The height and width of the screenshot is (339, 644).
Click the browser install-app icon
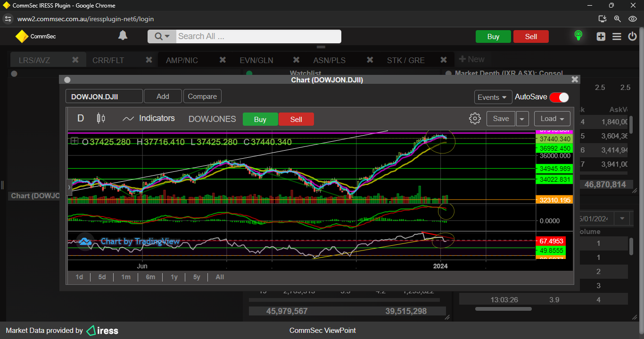[x=602, y=19]
